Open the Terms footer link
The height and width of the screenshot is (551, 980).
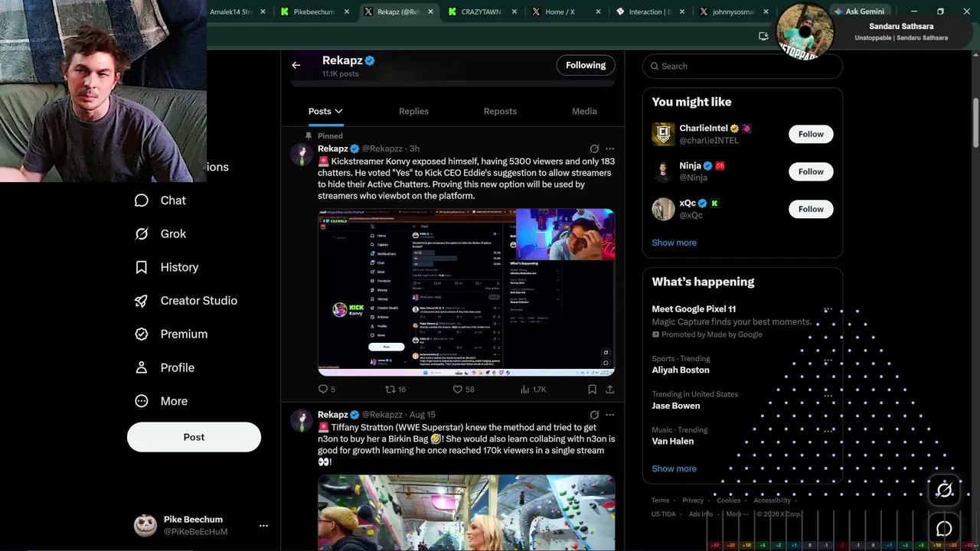(660, 500)
